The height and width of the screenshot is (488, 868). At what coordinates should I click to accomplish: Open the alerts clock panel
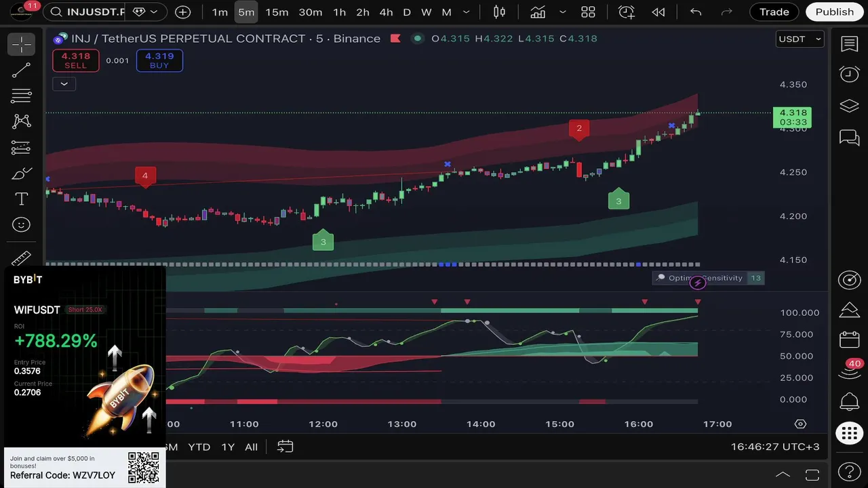coord(850,75)
